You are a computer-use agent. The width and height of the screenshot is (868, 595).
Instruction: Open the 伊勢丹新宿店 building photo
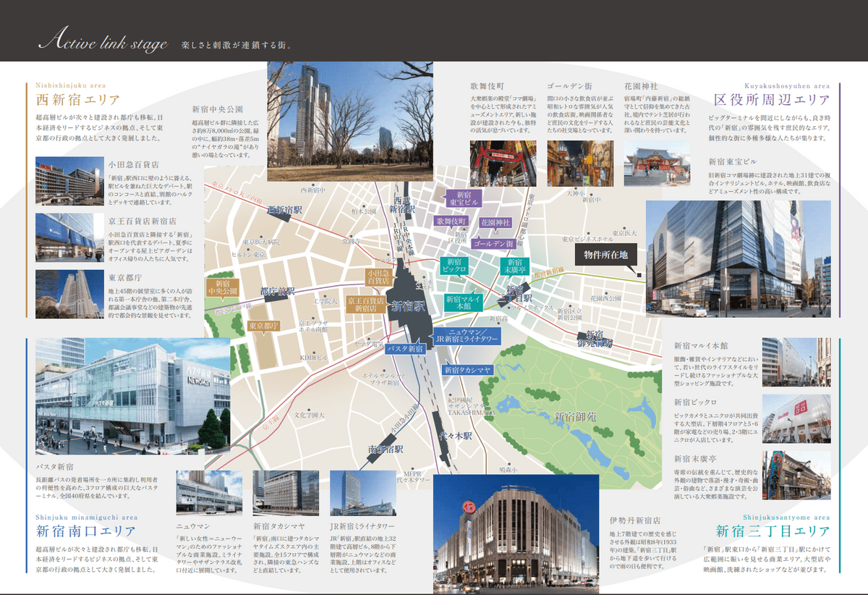(515, 534)
